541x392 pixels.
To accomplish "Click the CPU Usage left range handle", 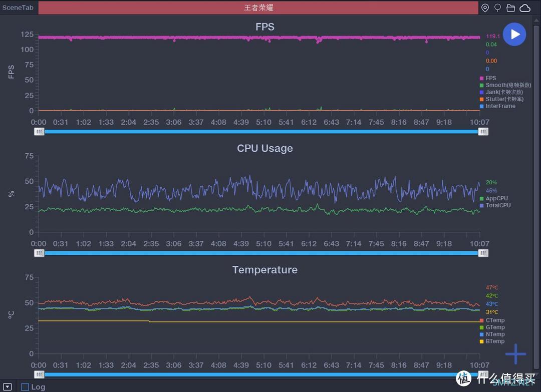I will pyautogui.click(x=40, y=253).
